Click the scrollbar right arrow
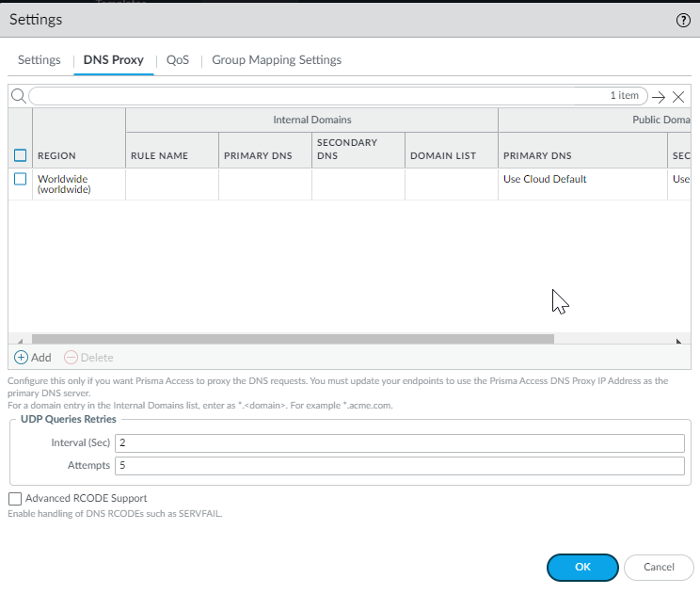 pyautogui.click(x=679, y=341)
